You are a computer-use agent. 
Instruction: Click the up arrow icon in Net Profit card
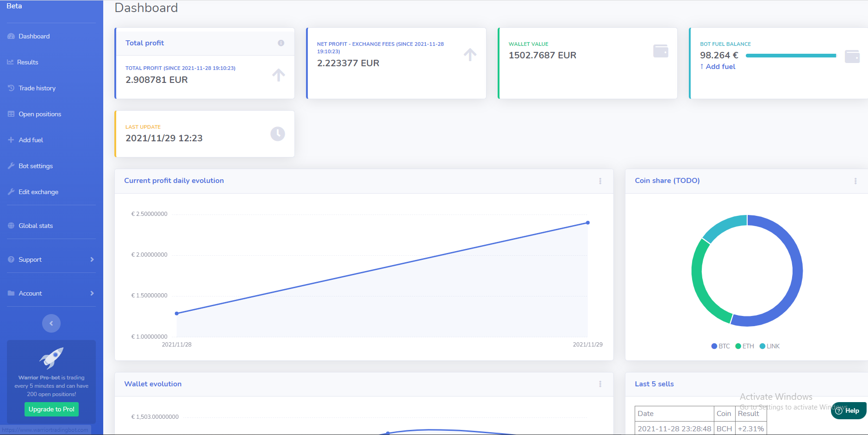[470, 55]
